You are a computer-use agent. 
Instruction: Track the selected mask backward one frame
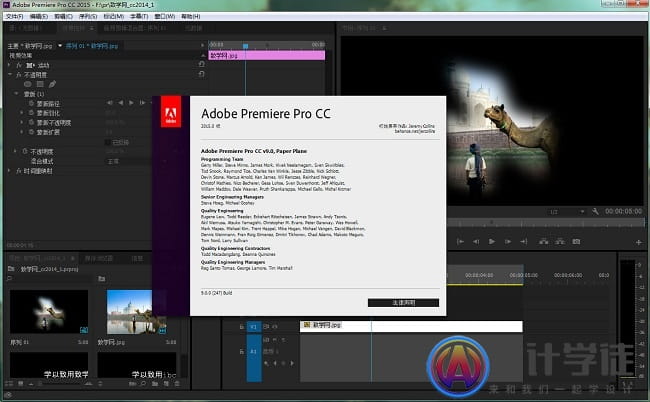(x=110, y=103)
